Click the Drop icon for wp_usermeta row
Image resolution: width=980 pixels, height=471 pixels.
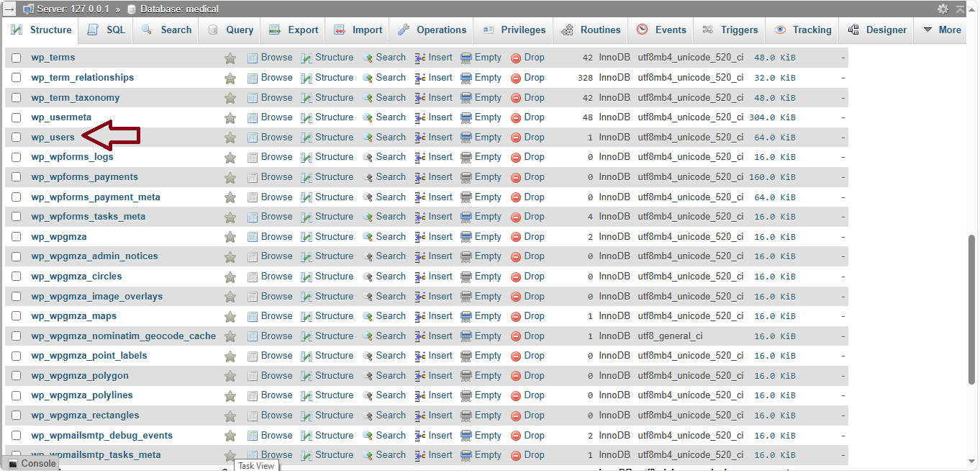pos(516,117)
